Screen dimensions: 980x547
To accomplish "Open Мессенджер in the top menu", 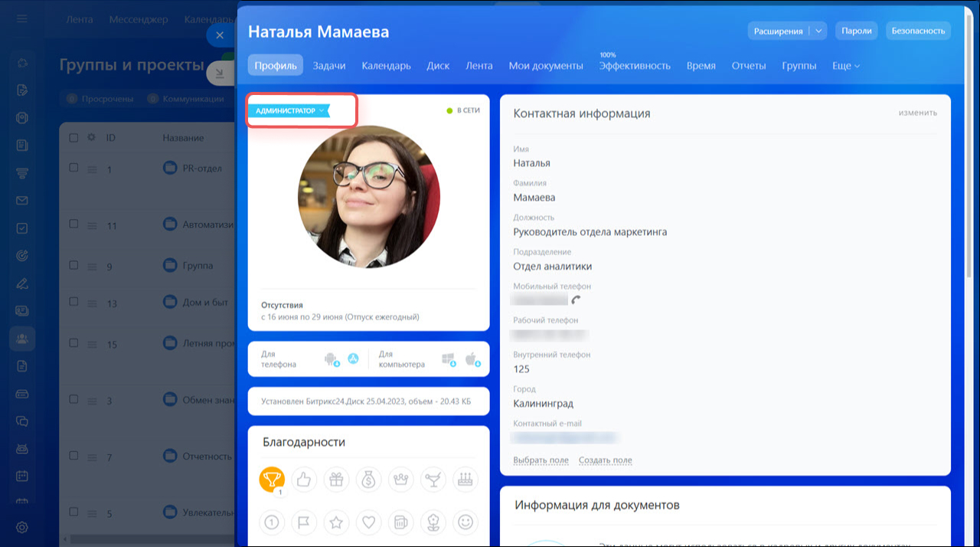I will click(139, 19).
